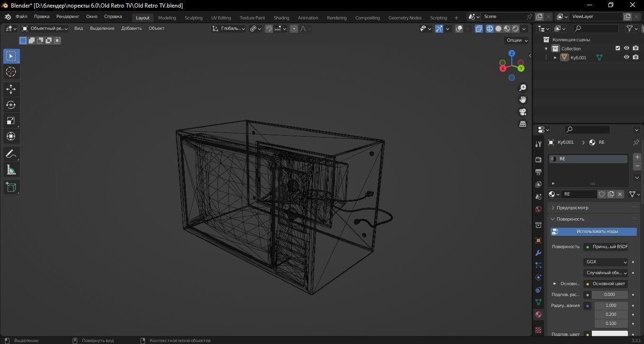The width and height of the screenshot is (644, 344).
Task: Choose the Move tool
Action: tap(11, 89)
